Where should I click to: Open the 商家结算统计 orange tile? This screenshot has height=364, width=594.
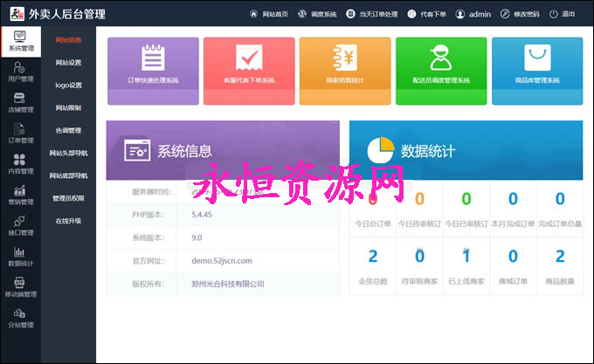[x=344, y=62]
